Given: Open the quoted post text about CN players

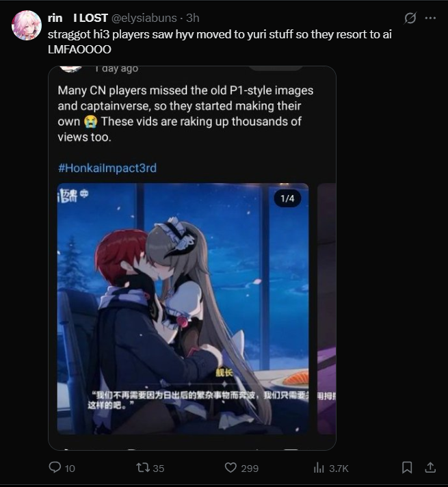Looking at the screenshot, I should 185,114.
